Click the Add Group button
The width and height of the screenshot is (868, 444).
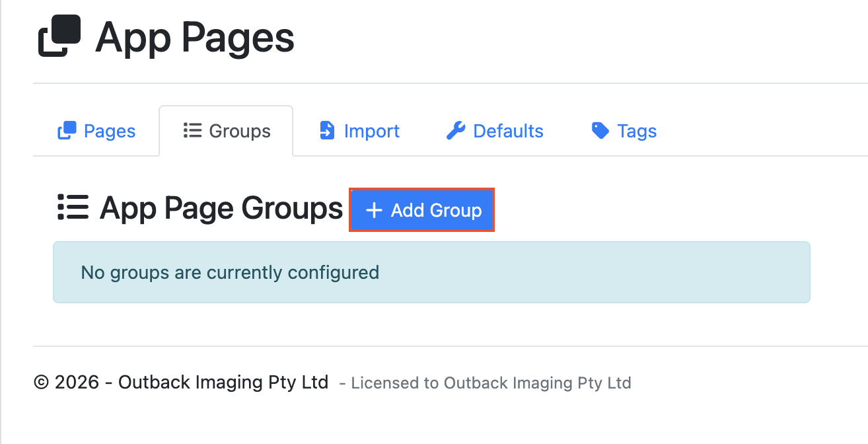pos(421,210)
